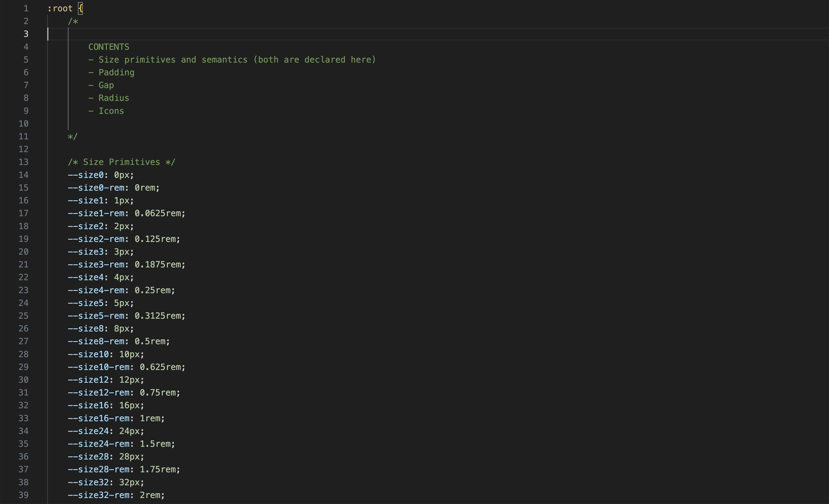Click the '- Icons' comment entry
The height and width of the screenshot is (504, 829).
(x=106, y=111)
